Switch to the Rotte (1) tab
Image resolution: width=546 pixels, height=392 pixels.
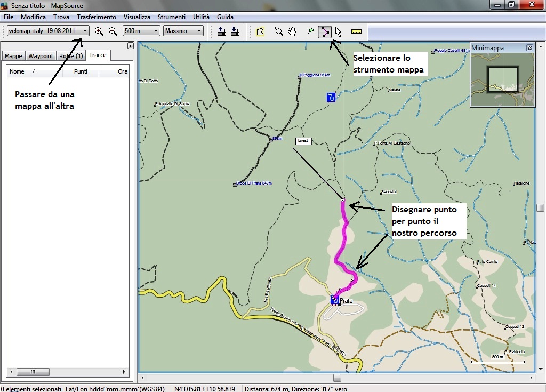pos(71,56)
